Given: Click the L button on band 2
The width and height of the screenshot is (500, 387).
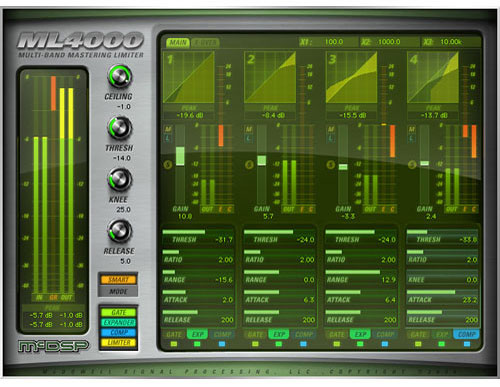Looking at the screenshot, I should [249, 138].
